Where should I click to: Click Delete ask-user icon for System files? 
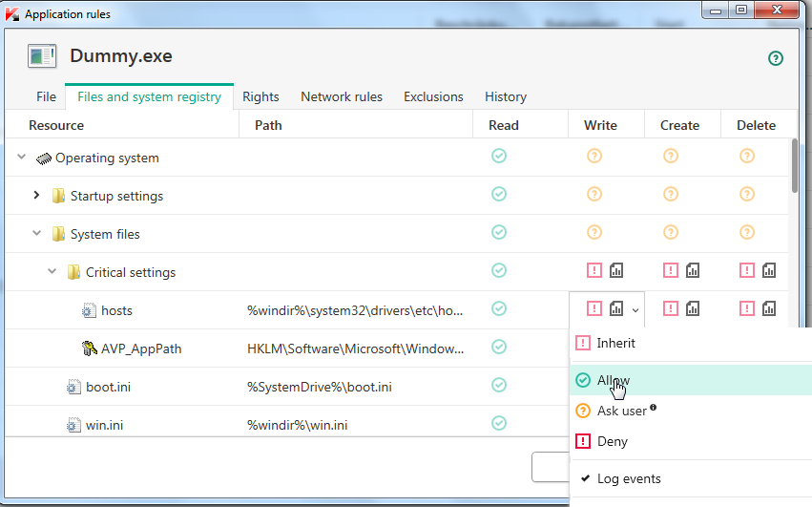pos(747,232)
